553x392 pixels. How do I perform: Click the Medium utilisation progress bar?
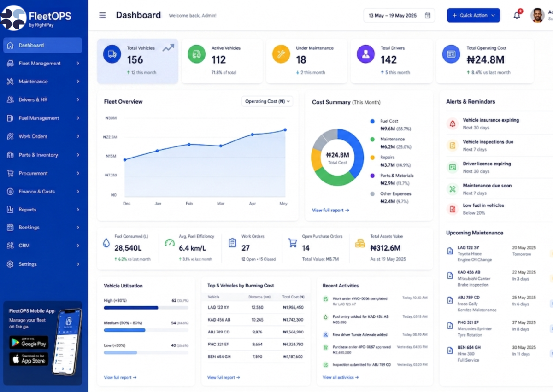pos(146,330)
